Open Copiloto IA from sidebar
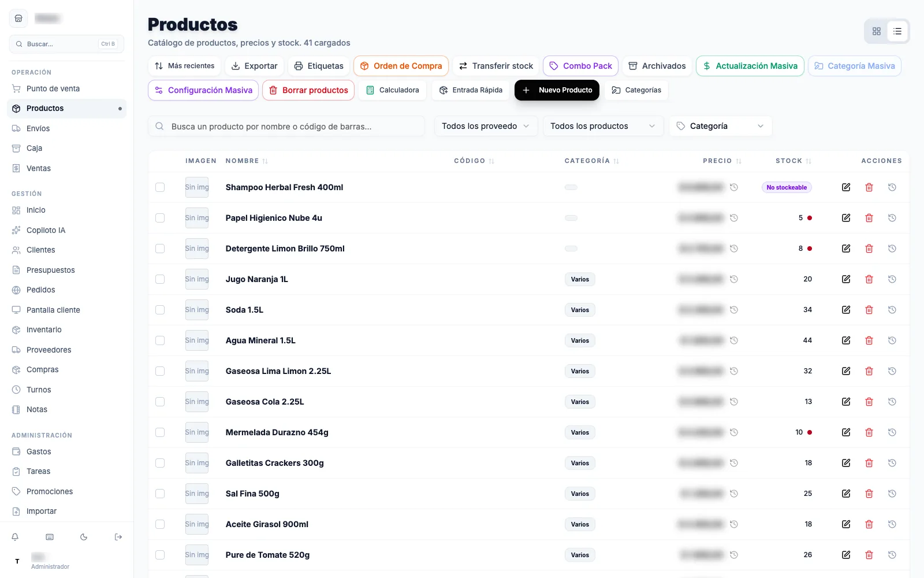The width and height of the screenshot is (924, 578). [x=67, y=230]
